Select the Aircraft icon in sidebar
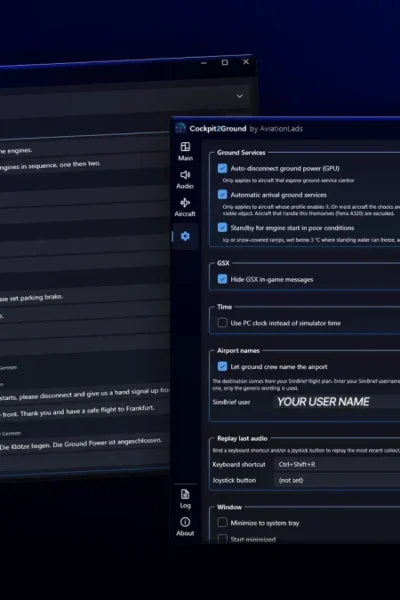Image resolution: width=400 pixels, height=600 pixels. pyautogui.click(x=185, y=203)
